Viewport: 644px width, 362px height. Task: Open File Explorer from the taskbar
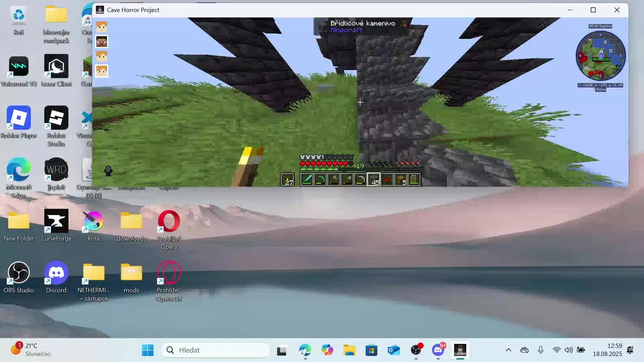(x=349, y=350)
